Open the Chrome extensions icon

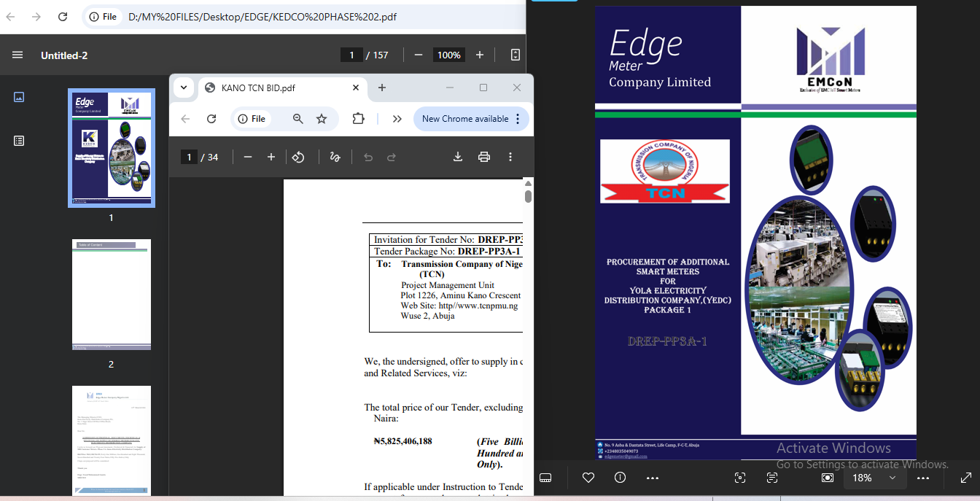(358, 118)
